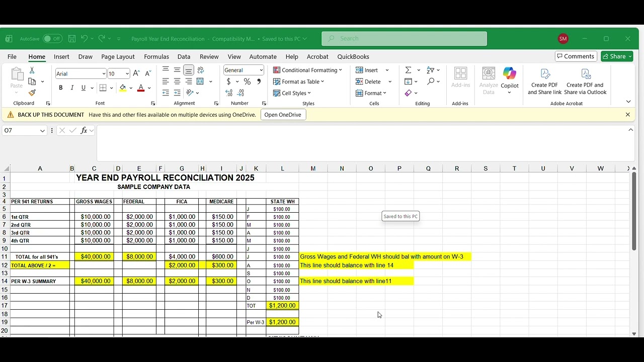Toggle Align Right in alignment group
Viewport: 644px width, 362px height.
(x=189, y=81)
